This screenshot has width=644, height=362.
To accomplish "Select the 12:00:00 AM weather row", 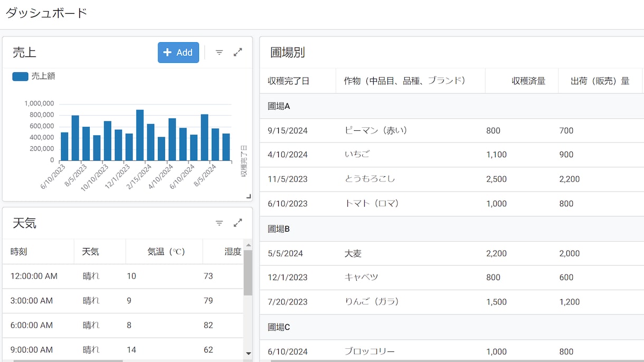I will [x=123, y=276].
